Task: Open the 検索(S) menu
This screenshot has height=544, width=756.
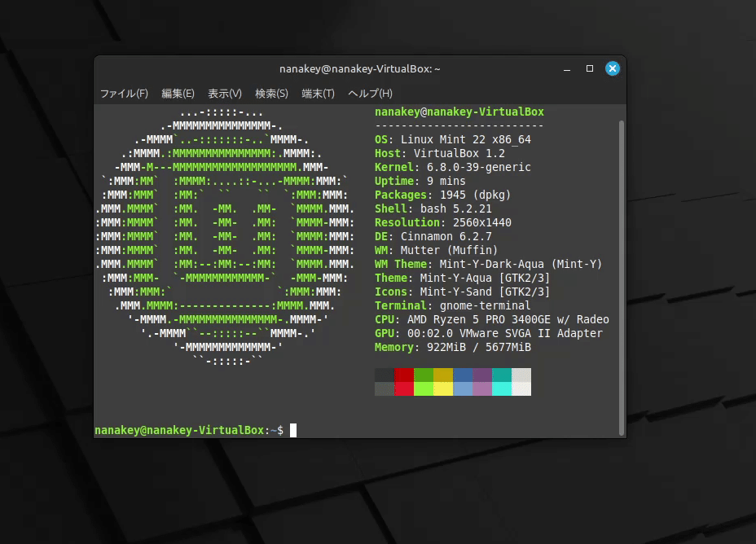Action: point(271,94)
